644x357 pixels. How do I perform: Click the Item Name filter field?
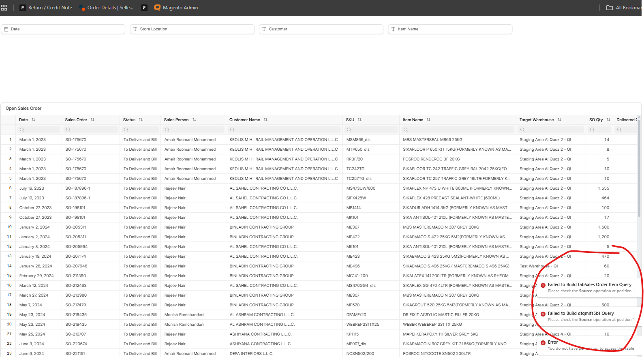point(450,29)
